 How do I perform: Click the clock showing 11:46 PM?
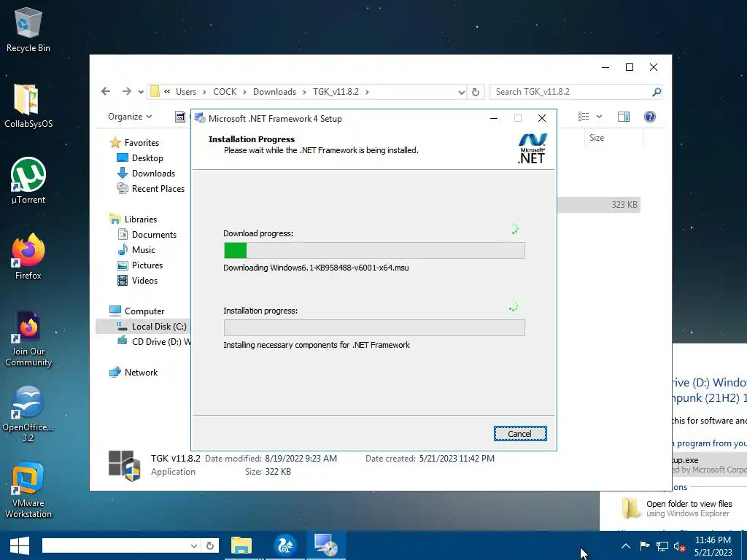coord(713,546)
